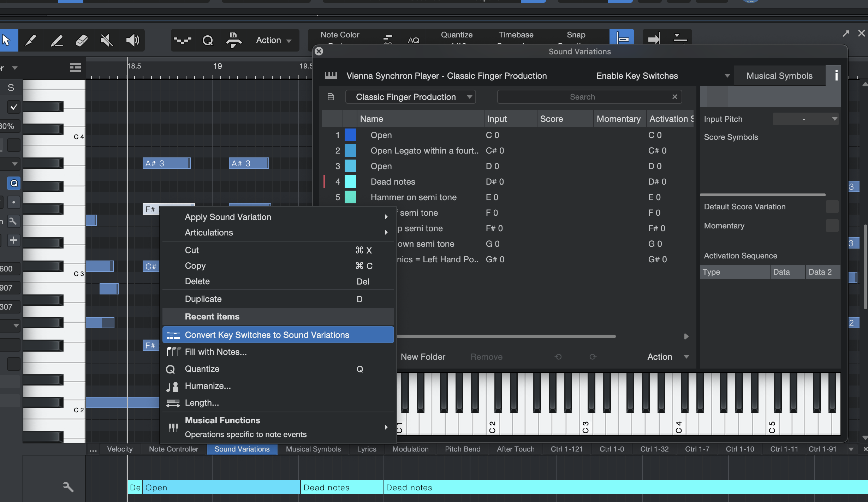
Task: Select the Arrow tool
Action: (6, 40)
